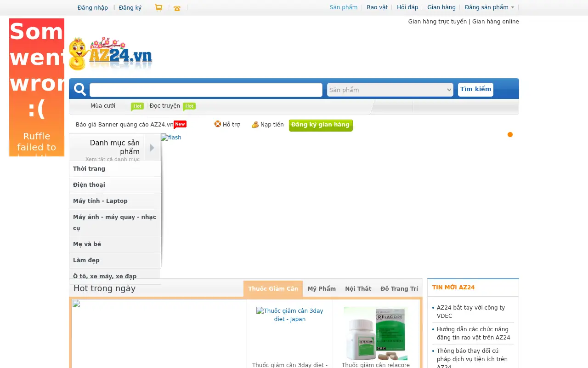Open the Máy tính - Laptop category
Image resolution: width=588 pixels, height=368 pixels.
click(x=115, y=201)
